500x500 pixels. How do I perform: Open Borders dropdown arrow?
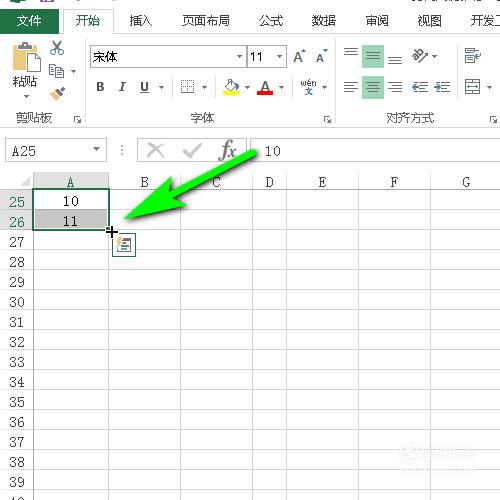coord(204,87)
